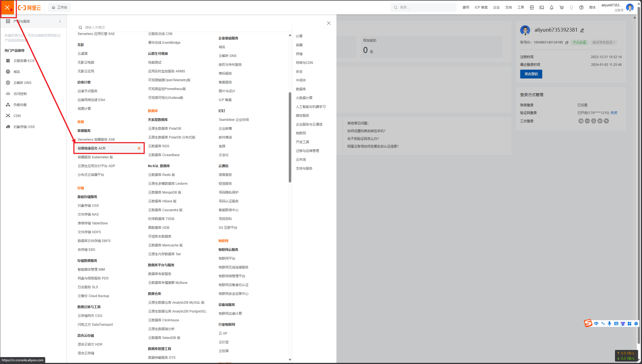Click the edit pencil next to username
This screenshot has height=364, width=642.
click(x=582, y=30)
